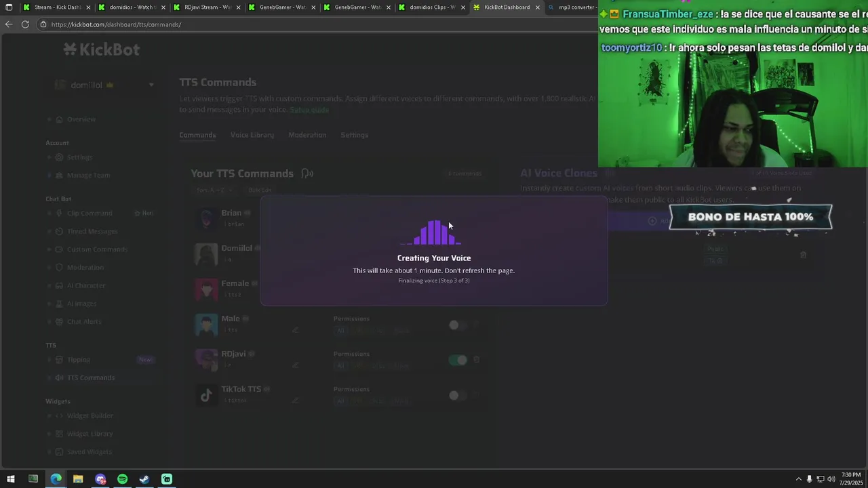
Task: Open Custom Commands in the sidebar
Action: pyautogui.click(x=97, y=249)
